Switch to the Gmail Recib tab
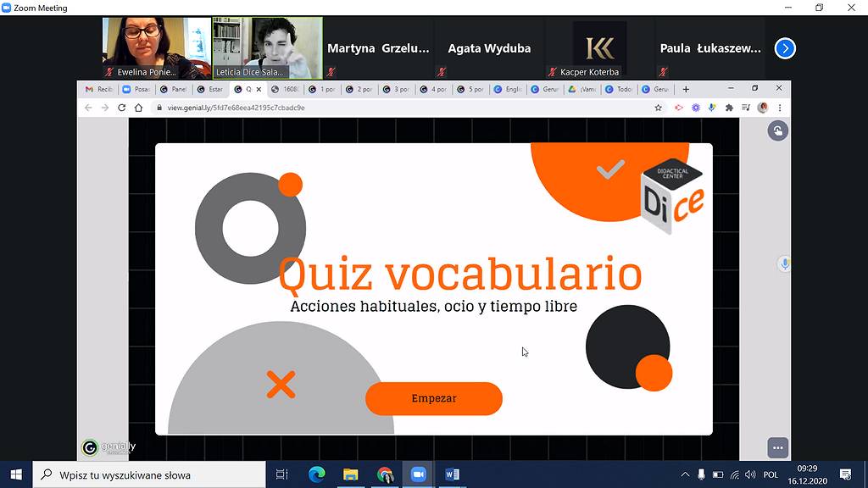The height and width of the screenshot is (488, 868). click(x=99, y=89)
